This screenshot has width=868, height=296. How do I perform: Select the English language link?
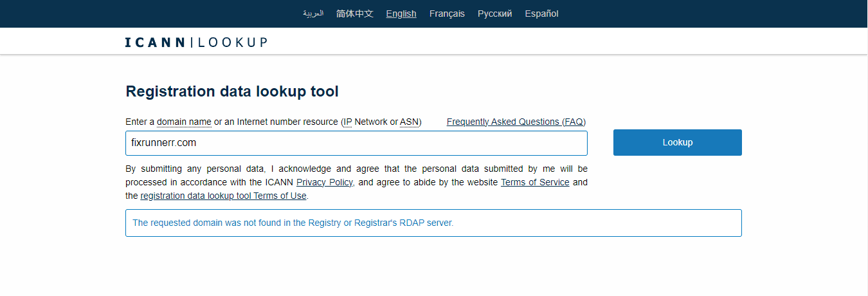(x=401, y=14)
